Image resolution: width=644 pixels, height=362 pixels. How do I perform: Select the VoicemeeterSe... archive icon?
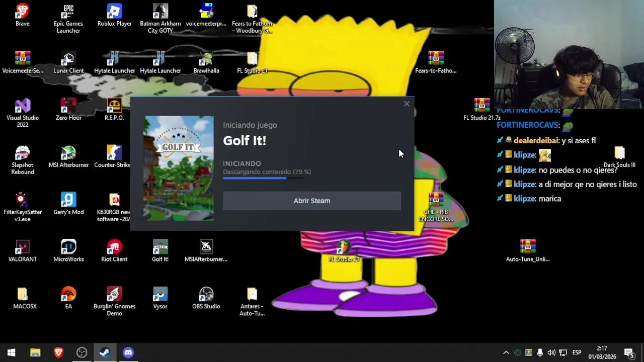click(23, 63)
